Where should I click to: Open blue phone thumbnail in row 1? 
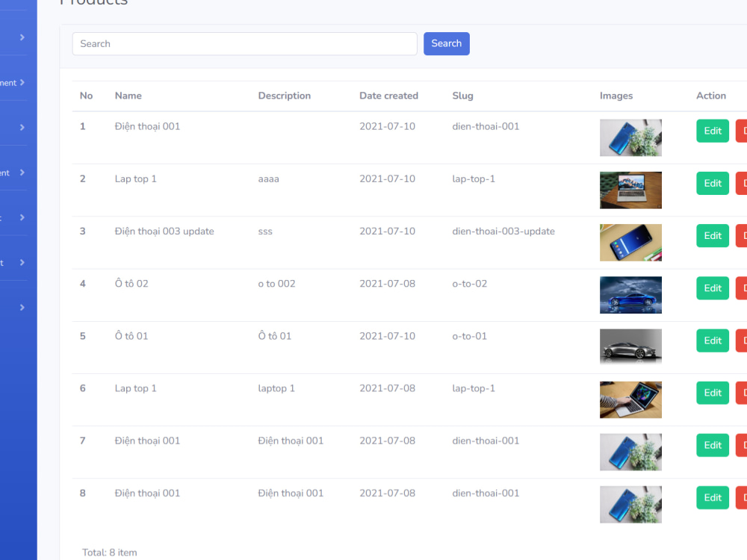pos(630,137)
